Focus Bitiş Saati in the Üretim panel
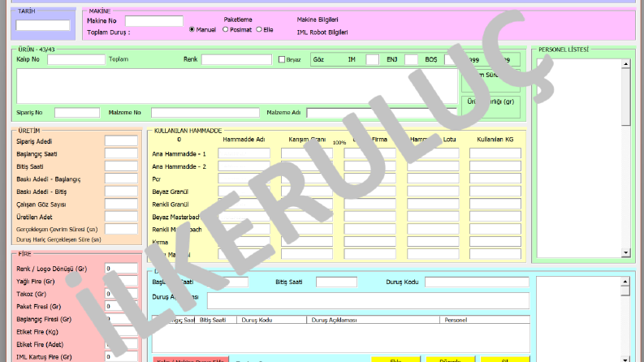644x362 pixels. click(x=121, y=166)
